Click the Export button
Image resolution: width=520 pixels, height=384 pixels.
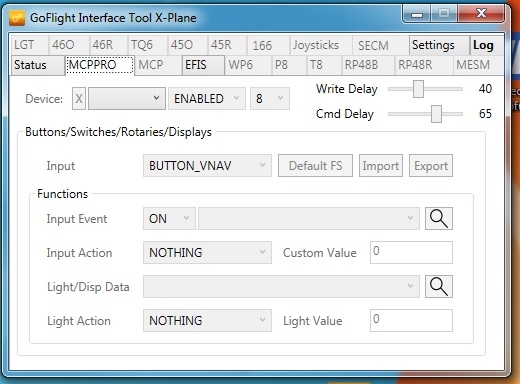[x=431, y=165]
